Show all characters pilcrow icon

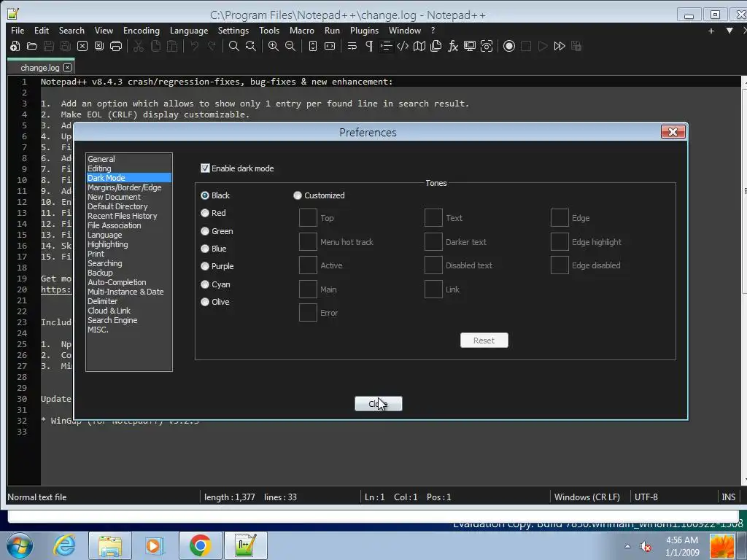(x=369, y=46)
